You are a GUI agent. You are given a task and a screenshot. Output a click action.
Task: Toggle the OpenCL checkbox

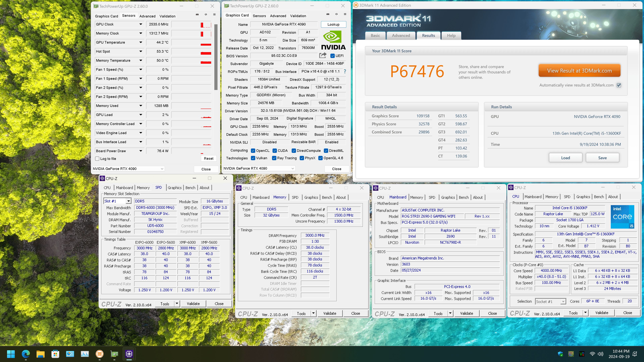coord(253,151)
